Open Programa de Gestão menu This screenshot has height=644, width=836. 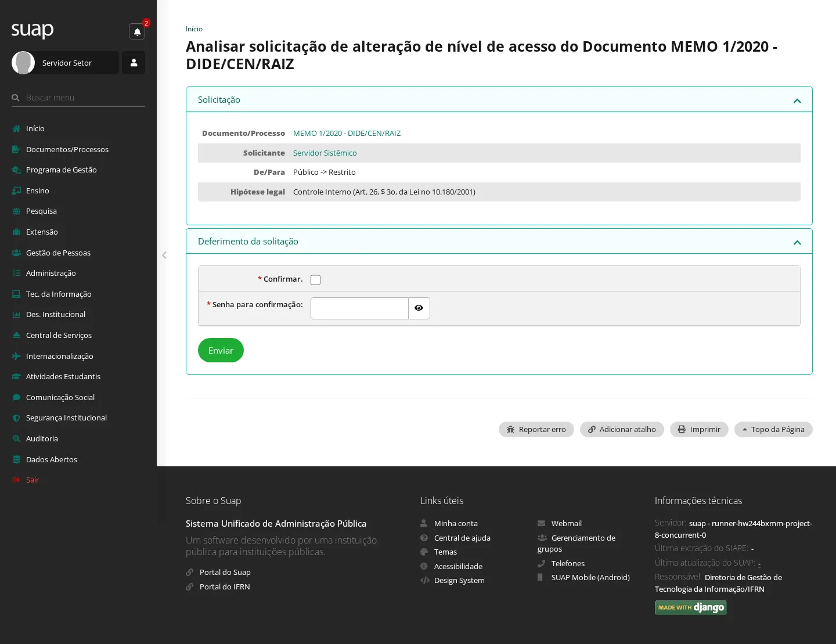tap(62, 170)
